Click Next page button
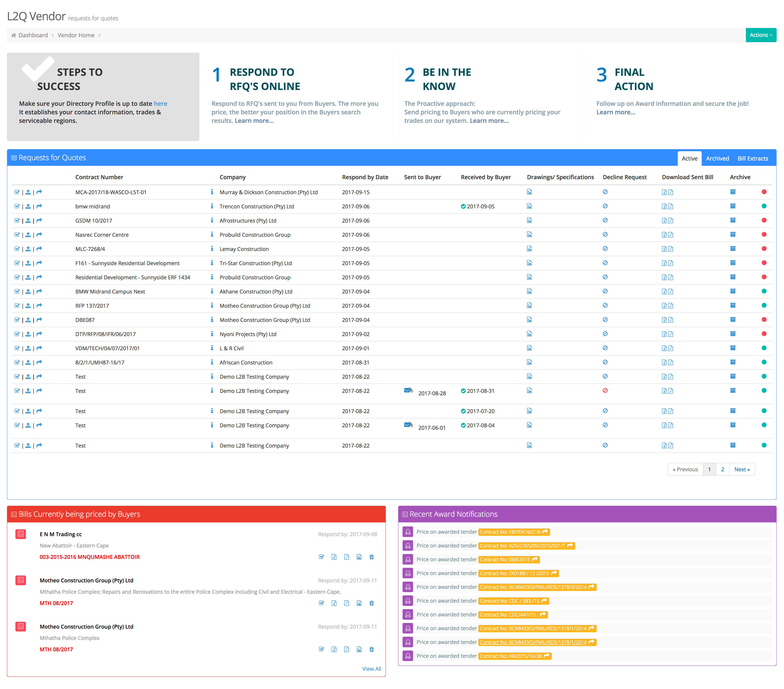The height and width of the screenshot is (689, 784). point(742,469)
